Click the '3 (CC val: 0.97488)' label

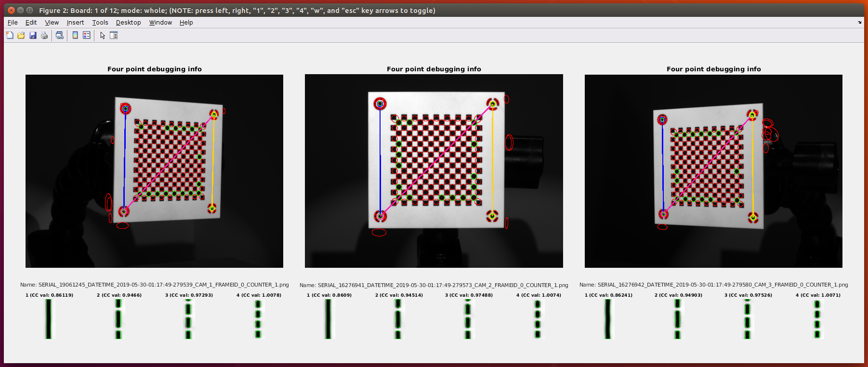[469, 295]
